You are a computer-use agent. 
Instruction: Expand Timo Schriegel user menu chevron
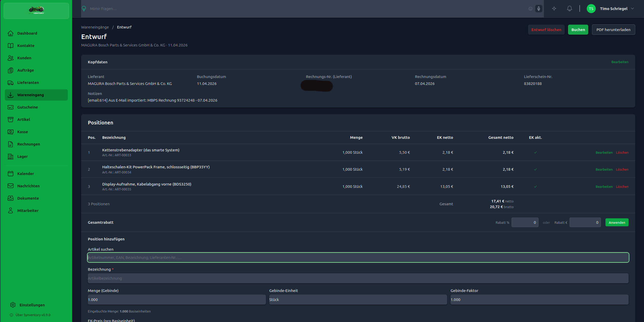632,9
